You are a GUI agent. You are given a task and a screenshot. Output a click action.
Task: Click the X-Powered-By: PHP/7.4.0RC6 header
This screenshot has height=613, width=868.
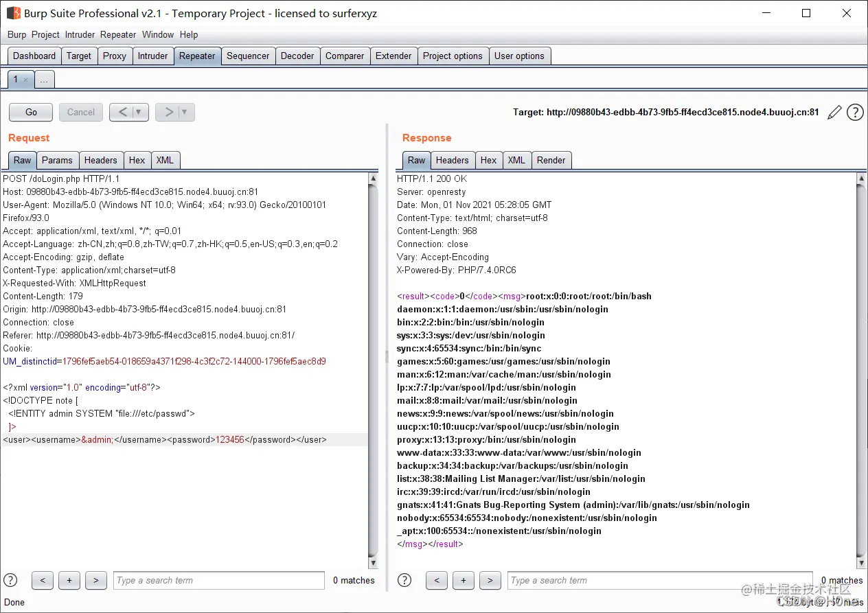[x=457, y=270]
